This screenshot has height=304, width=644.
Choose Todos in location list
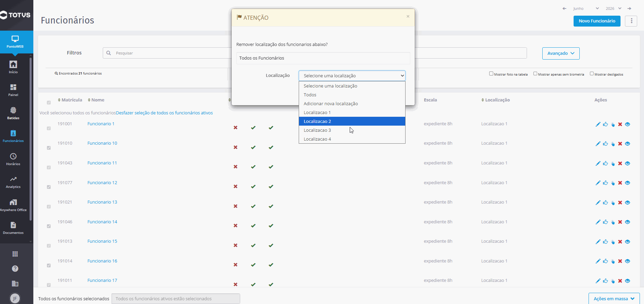click(352, 95)
